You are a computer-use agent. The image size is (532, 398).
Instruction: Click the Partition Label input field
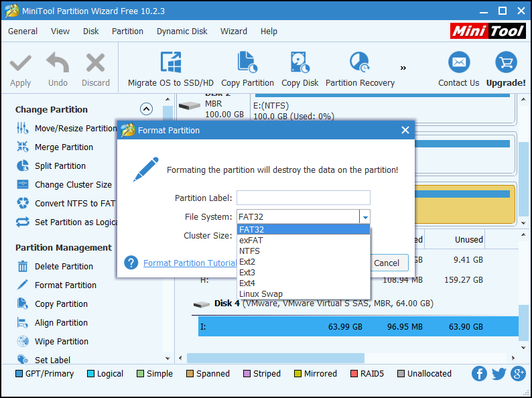(304, 198)
